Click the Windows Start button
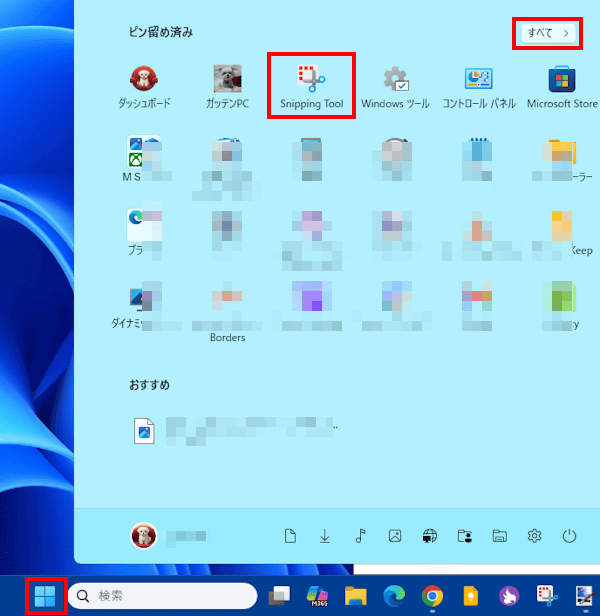This screenshot has height=616, width=600. coord(45,597)
